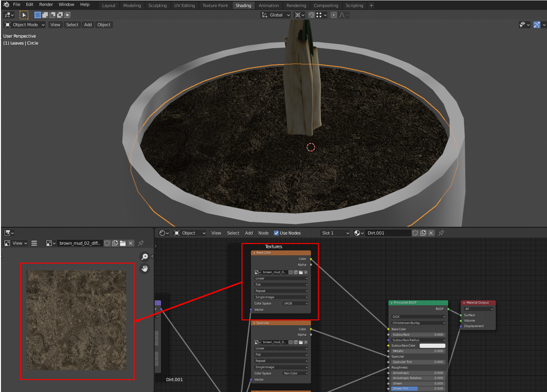The image size is (547, 392).
Task: Collapse the Base Color texture node
Action: click(x=254, y=253)
